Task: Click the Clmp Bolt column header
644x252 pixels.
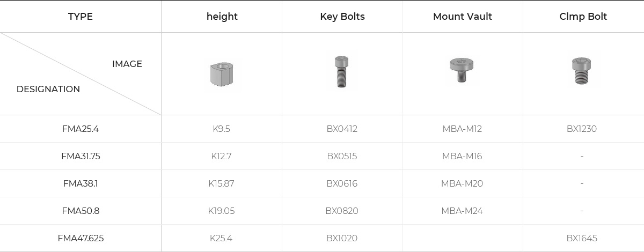Action: [583, 17]
